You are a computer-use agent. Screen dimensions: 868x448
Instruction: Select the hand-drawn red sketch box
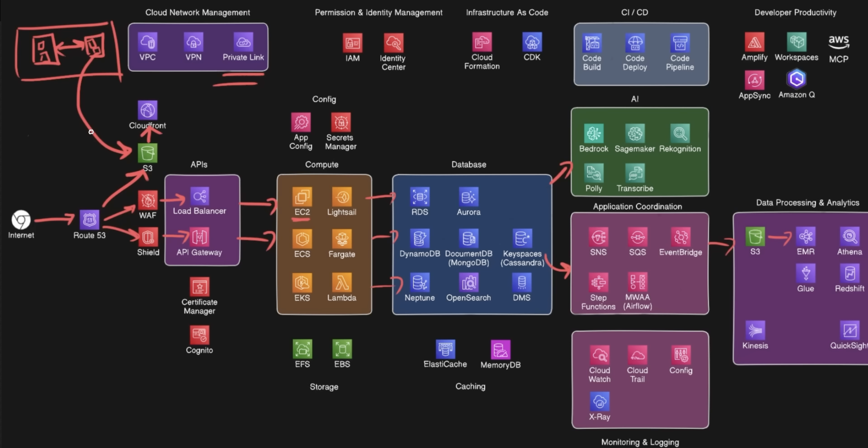(68, 51)
